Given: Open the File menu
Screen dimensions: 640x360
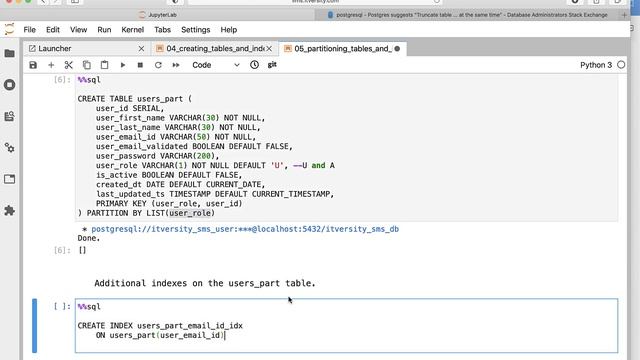Looking at the screenshot, I should 29,30.
